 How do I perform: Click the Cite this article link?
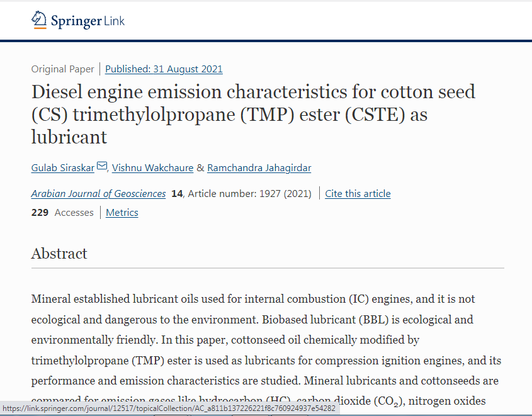tap(358, 194)
